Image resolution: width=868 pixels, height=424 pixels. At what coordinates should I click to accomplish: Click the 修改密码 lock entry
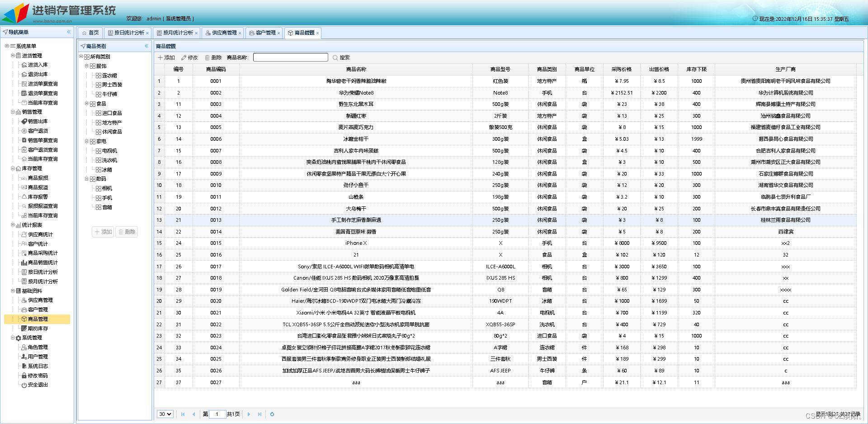click(38, 376)
